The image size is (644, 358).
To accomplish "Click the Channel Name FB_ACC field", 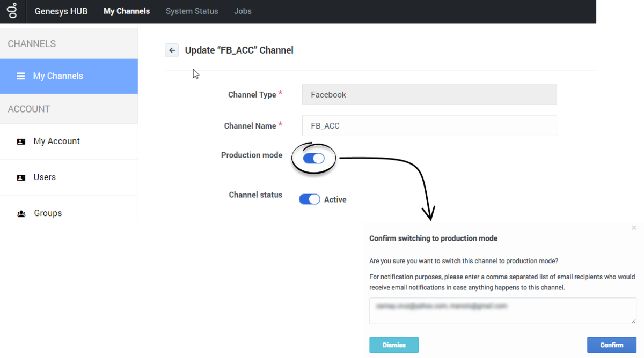I will (429, 125).
